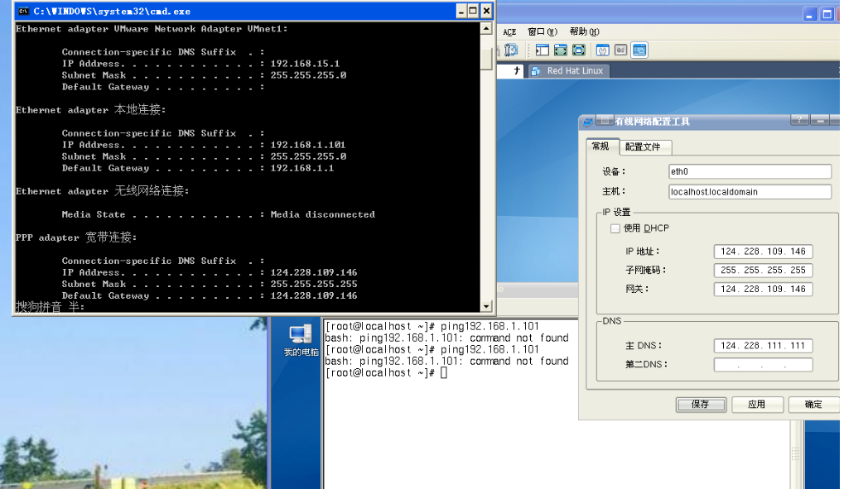
Task: Click the 搜狗拼音 IME status text
Action: pyautogui.click(x=50, y=306)
